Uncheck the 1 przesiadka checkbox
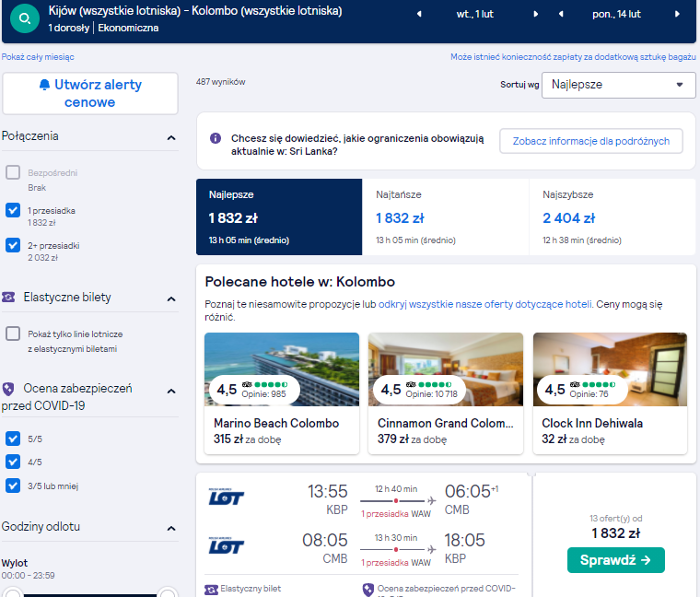700x597 pixels. coord(13,210)
